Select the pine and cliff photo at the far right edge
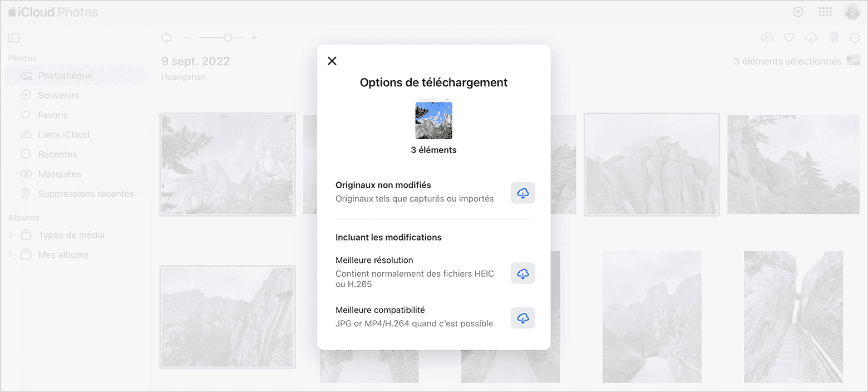 793,164
